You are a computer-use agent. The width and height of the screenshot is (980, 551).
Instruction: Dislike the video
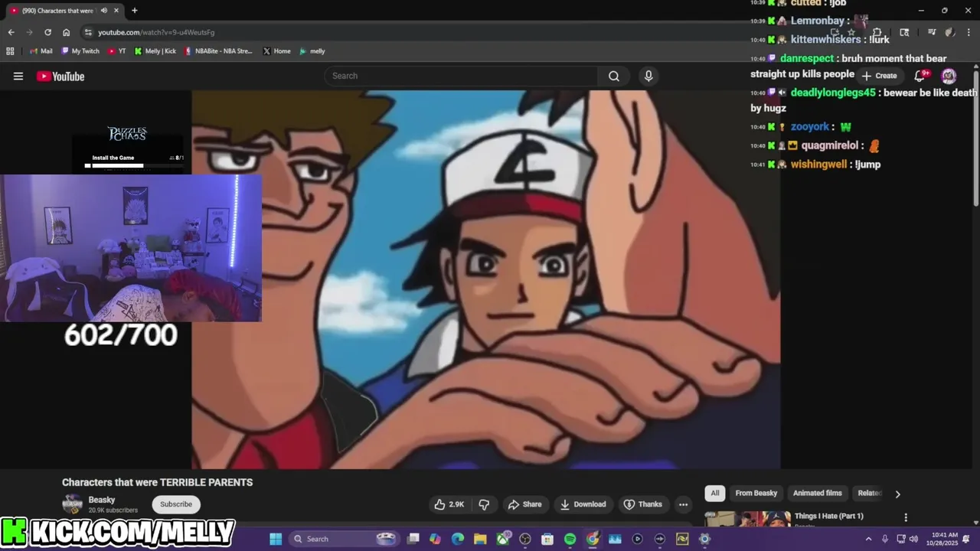pyautogui.click(x=484, y=504)
